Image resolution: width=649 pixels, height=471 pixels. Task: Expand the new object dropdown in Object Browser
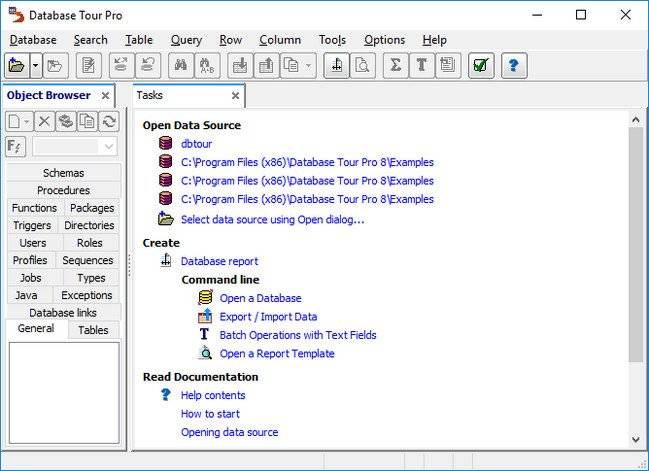(28, 121)
